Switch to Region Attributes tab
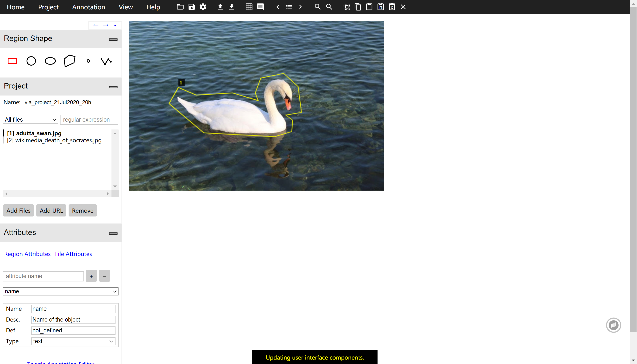The width and height of the screenshot is (637, 364). click(27, 254)
